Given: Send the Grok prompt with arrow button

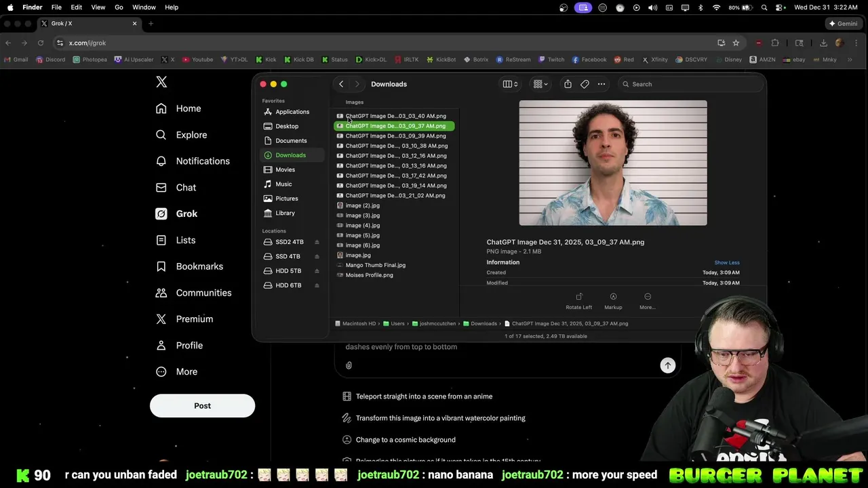Looking at the screenshot, I should click(x=668, y=365).
